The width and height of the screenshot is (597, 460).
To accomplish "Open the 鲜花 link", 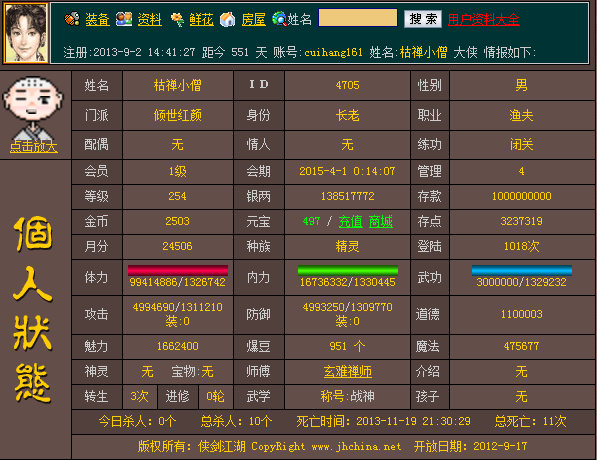I will 201,19.
